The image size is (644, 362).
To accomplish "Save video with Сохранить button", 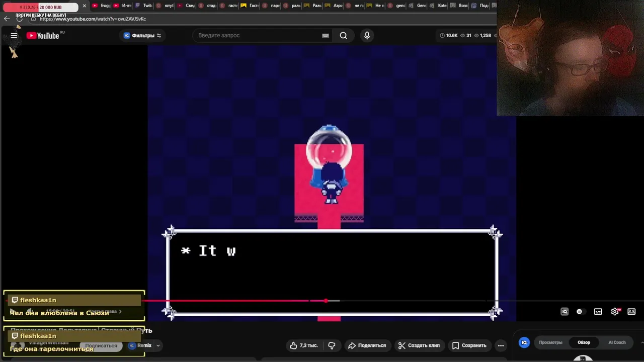I will point(469,345).
